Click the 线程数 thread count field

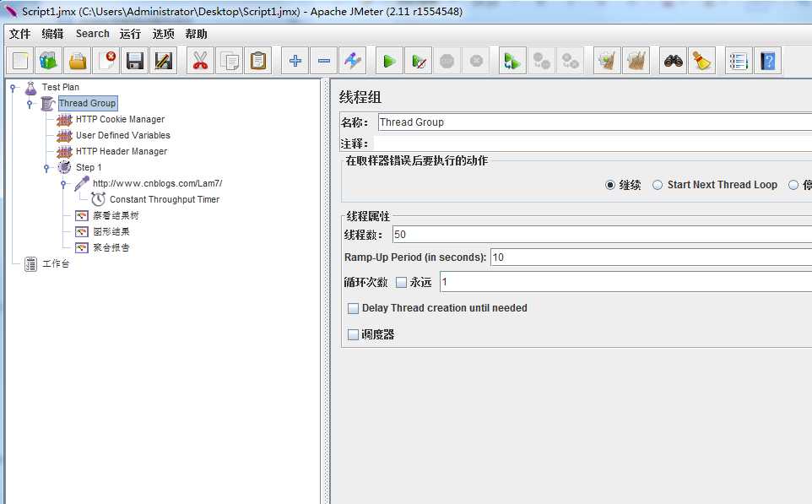click(603, 235)
